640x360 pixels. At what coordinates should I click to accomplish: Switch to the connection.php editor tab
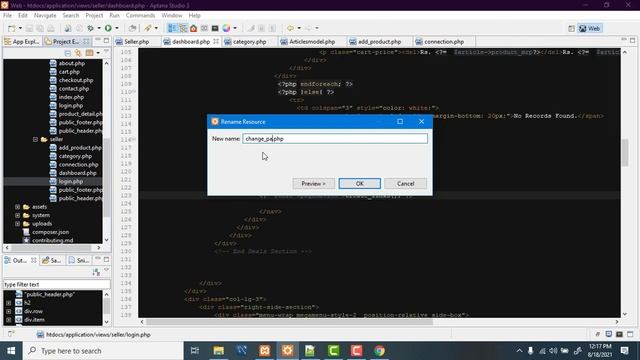pos(444,42)
